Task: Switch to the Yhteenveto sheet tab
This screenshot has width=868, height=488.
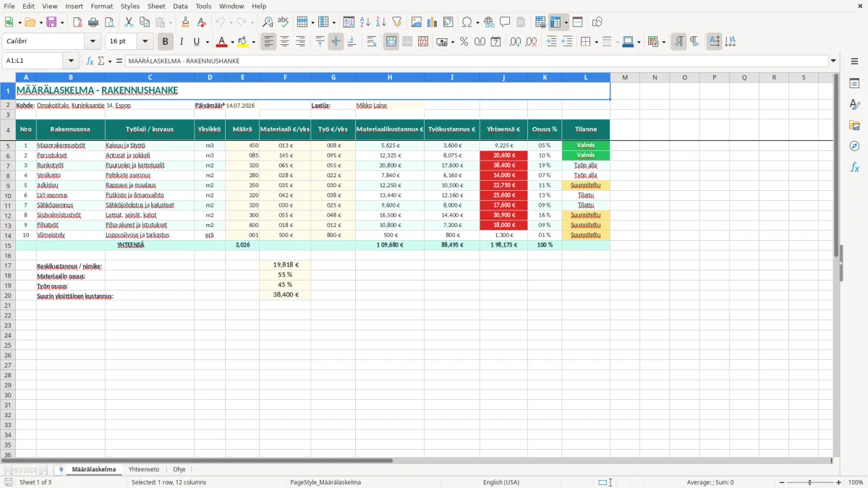Action: click(x=144, y=469)
